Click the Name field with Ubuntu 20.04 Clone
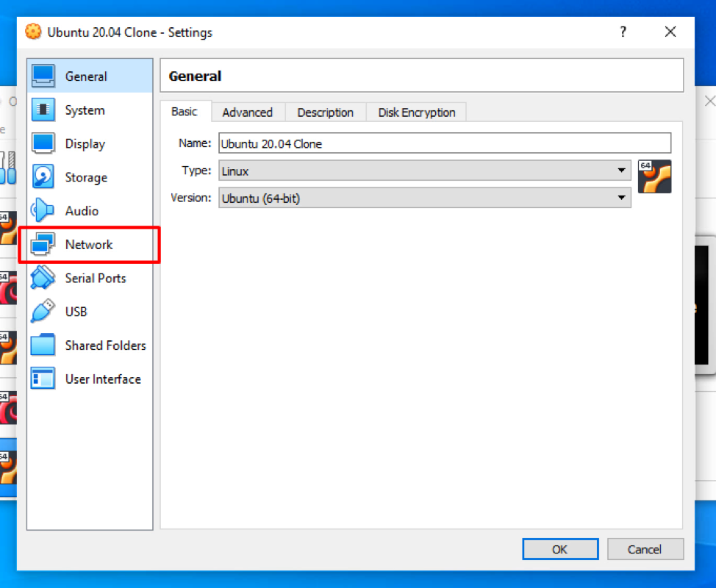 445,143
